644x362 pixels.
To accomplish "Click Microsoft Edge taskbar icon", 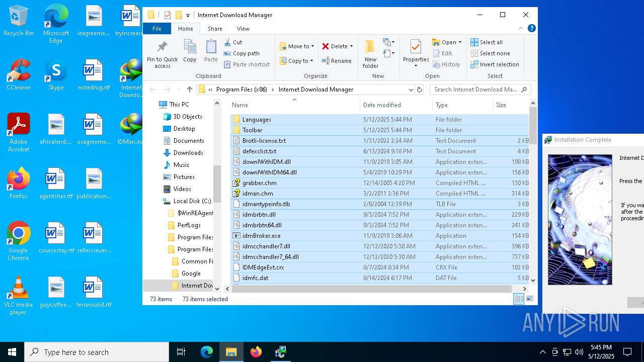I will click(x=207, y=352).
